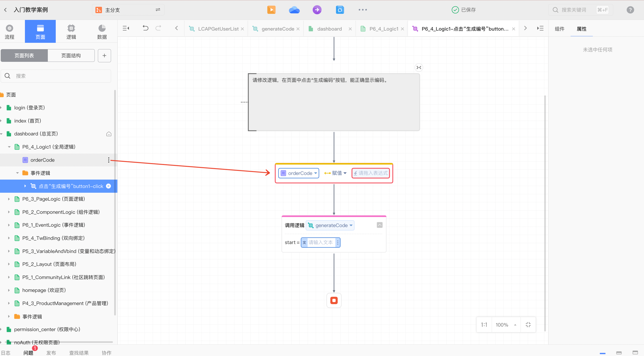This screenshot has height=356, width=644.
Task: Click the back arrow beside 入门教学案例
Action: pyautogui.click(x=5, y=10)
